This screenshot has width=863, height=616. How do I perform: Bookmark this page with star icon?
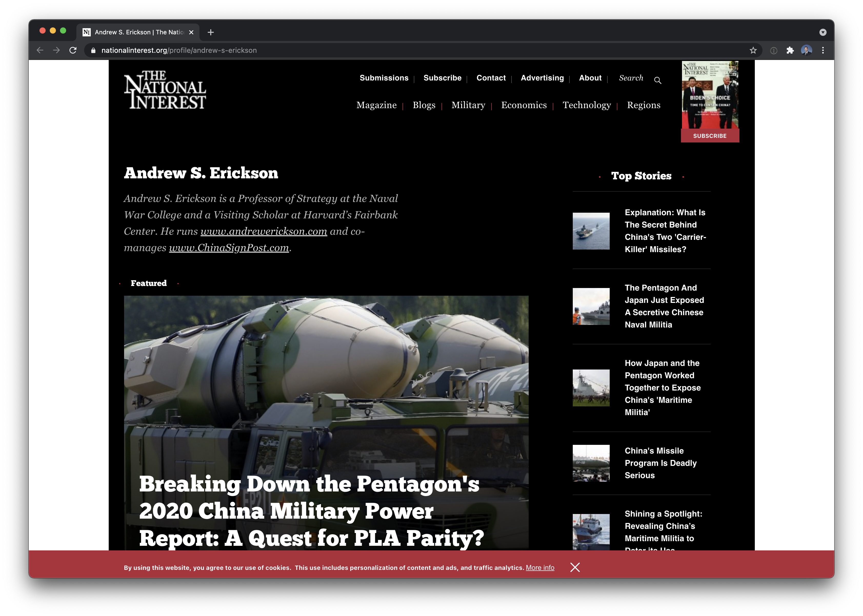point(753,50)
